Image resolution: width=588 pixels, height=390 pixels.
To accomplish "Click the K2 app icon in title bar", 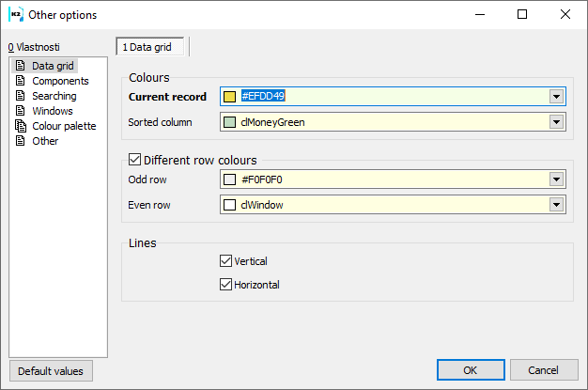I will click(15, 14).
